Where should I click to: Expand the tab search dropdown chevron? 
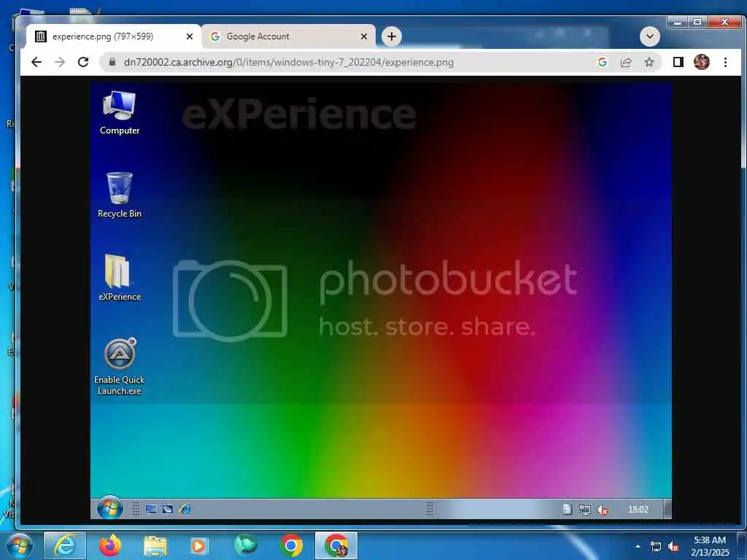tap(649, 36)
